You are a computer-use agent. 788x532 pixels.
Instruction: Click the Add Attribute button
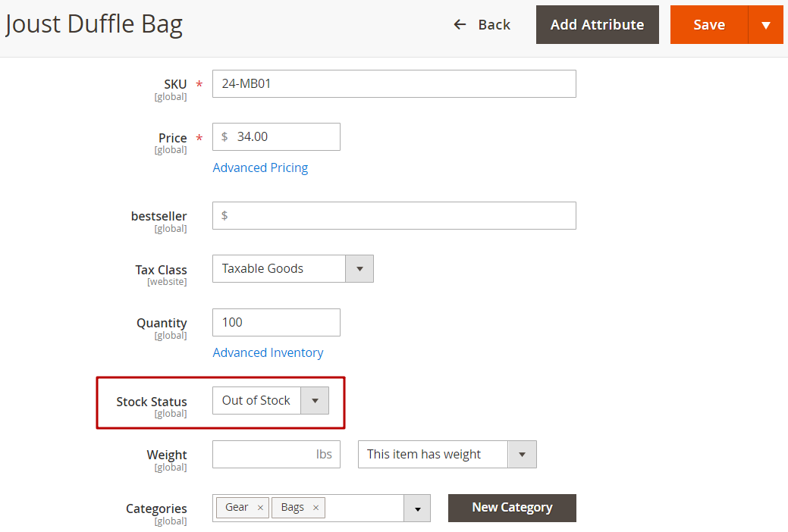tap(597, 24)
